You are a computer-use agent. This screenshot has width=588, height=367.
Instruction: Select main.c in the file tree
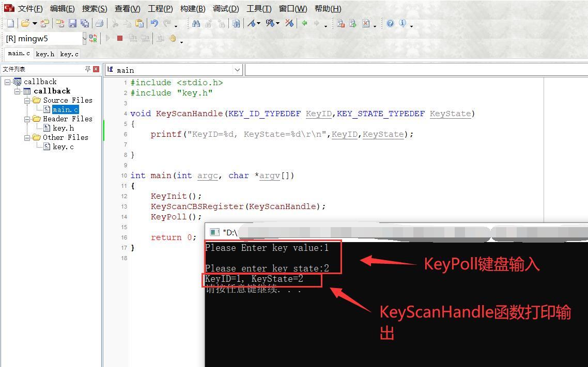[x=65, y=109]
